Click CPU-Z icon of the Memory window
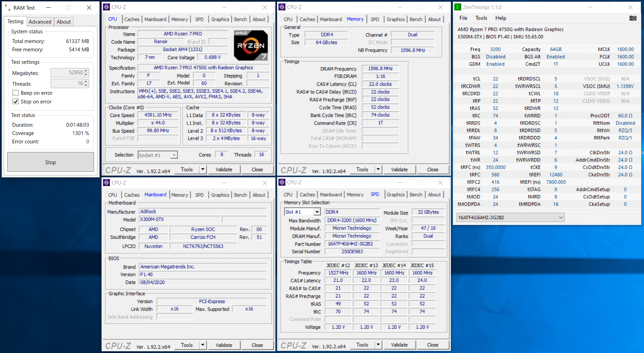This screenshot has width=644, height=353. [282, 7]
